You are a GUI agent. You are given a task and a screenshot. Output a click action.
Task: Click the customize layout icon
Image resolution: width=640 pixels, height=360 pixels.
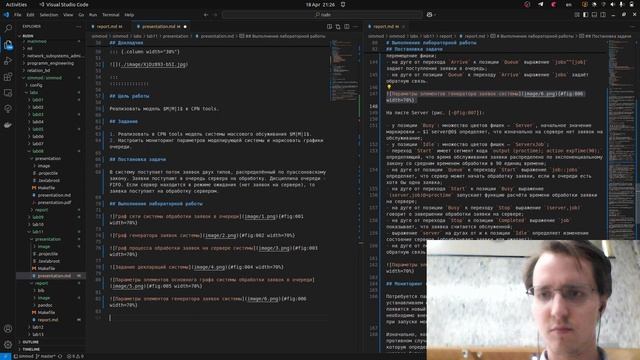click(577, 15)
